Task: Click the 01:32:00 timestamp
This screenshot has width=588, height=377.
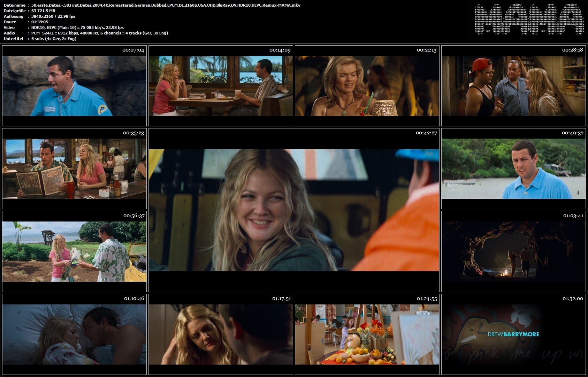Action: [573, 299]
